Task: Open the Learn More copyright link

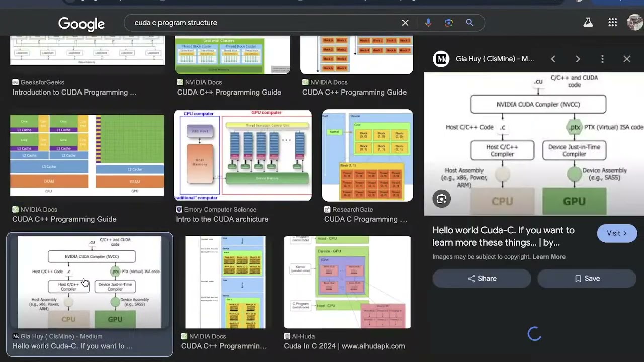Action: coord(549,257)
